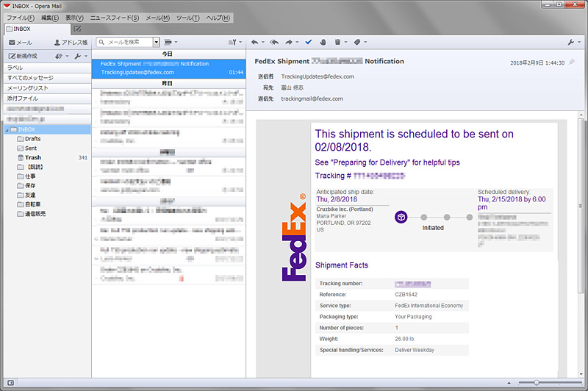The image size is (588, 391).
Task: Click the Forward arrow icon
Action: (289, 42)
